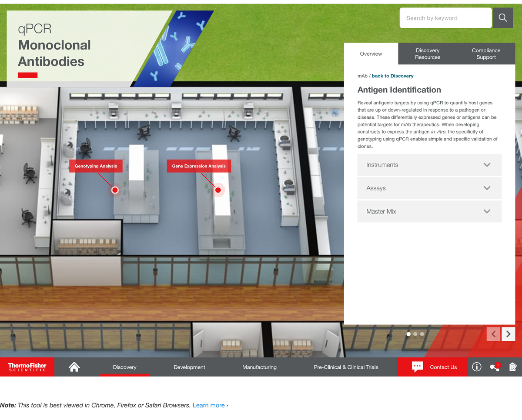
Task: Open the Compliance Support tab
Action: [486, 54]
